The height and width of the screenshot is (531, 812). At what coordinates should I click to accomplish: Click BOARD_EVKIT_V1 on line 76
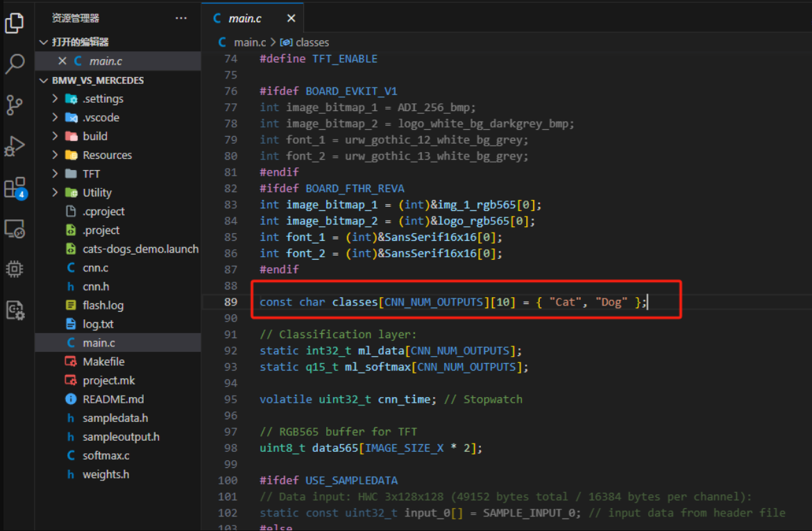(351, 91)
